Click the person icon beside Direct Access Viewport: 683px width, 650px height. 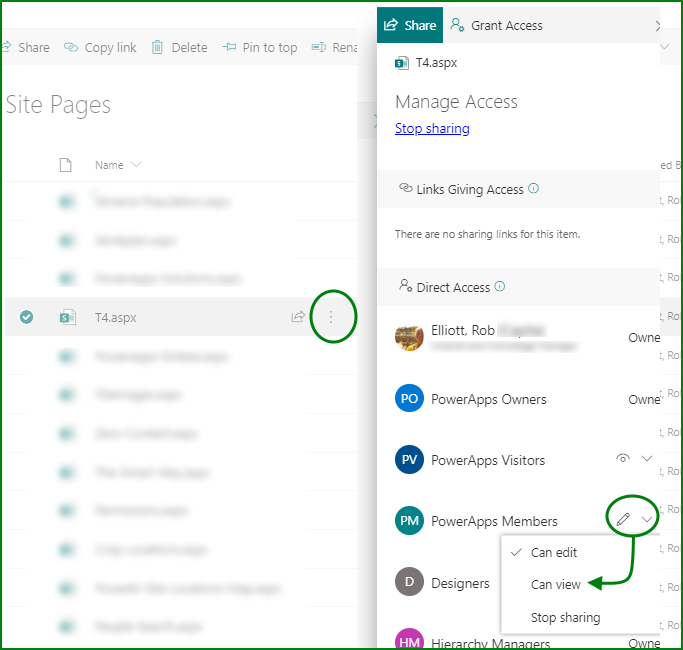click(406, 285)
